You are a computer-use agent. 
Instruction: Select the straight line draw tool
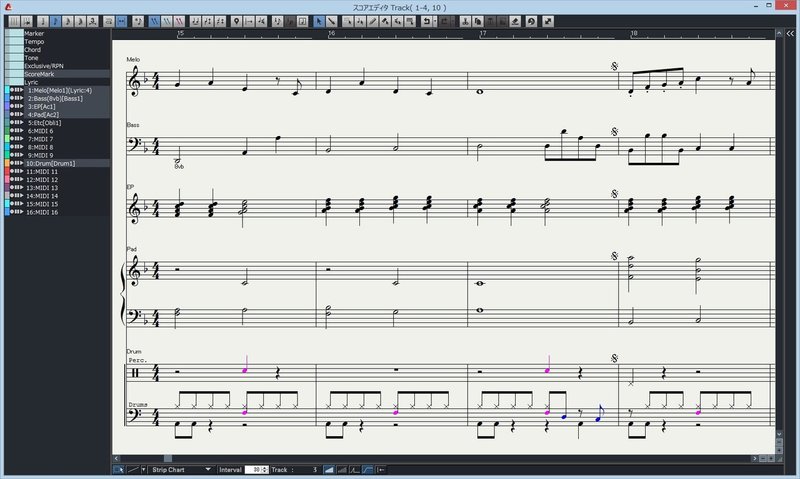coord(332,21)
